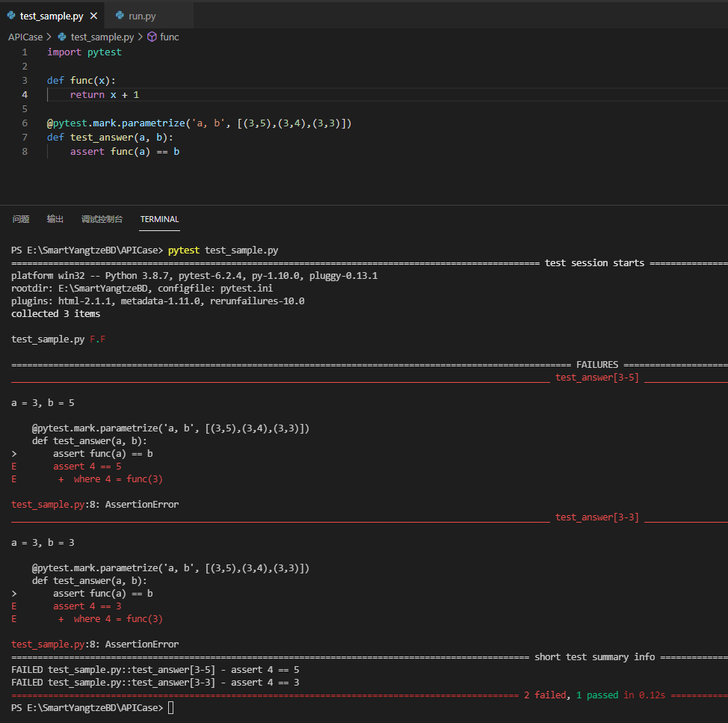
Task: Select the TERMINAL panel tab
Action: pyautogui.click(x=160, y=219)
